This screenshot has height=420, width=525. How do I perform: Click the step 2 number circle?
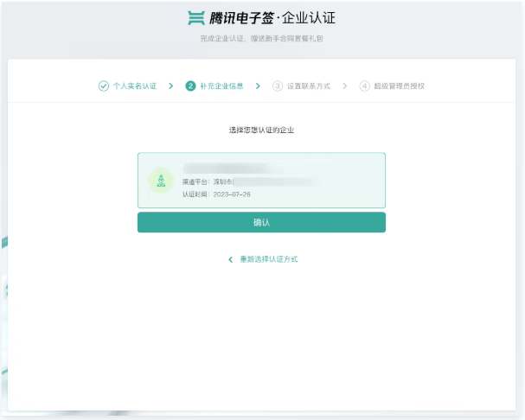tap(190, 86)
